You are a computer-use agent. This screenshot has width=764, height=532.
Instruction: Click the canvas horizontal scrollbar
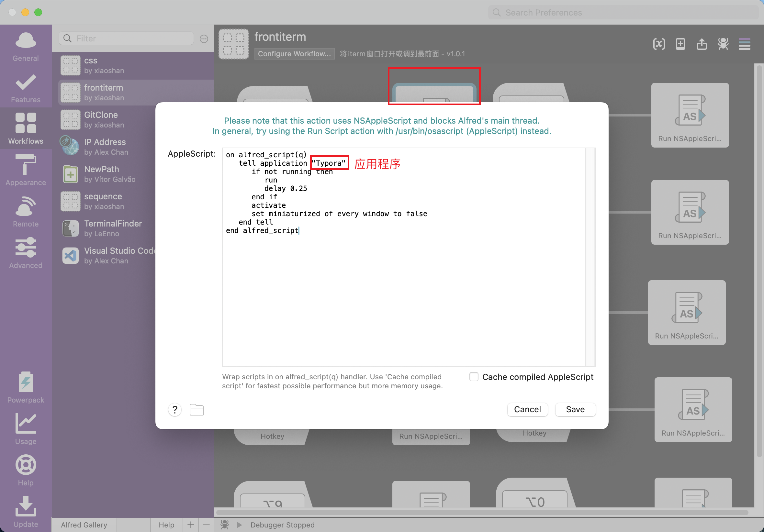(x=482, y=512)
